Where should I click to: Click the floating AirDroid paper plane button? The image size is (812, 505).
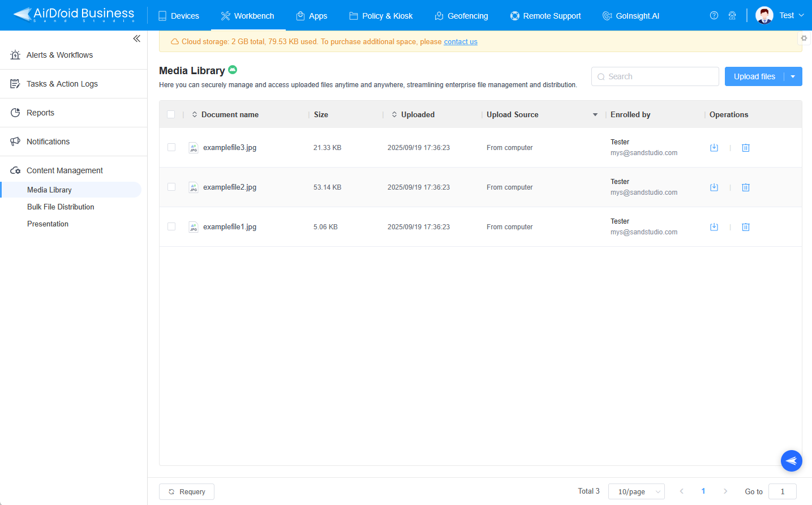791,460
